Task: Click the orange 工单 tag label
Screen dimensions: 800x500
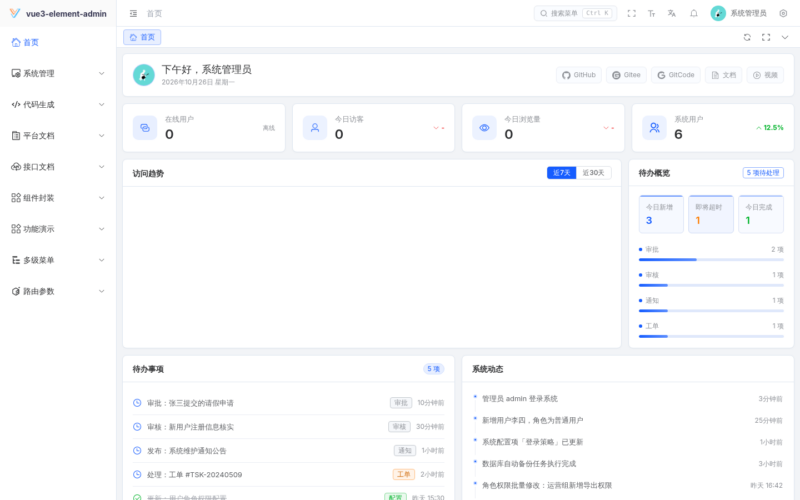Action: (x=404, y=474)
